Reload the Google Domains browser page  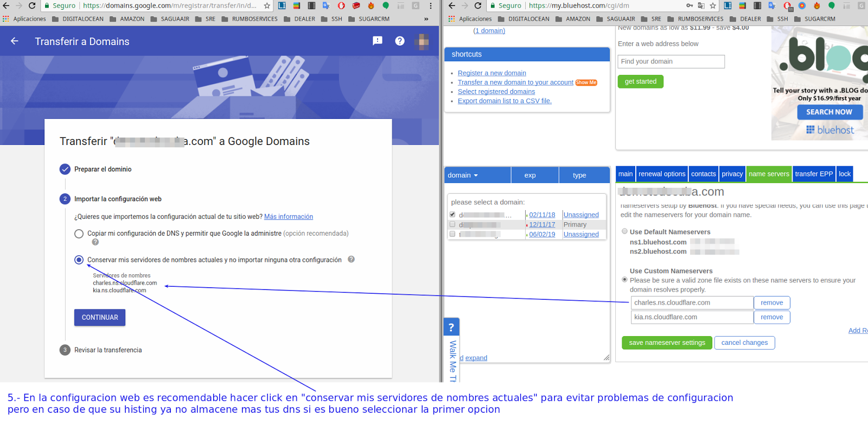(x=32, y=5)
